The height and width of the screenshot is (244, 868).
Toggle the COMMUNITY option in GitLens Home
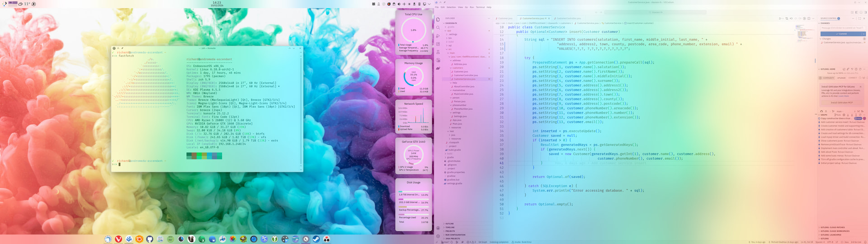click(x=827, y=78)
